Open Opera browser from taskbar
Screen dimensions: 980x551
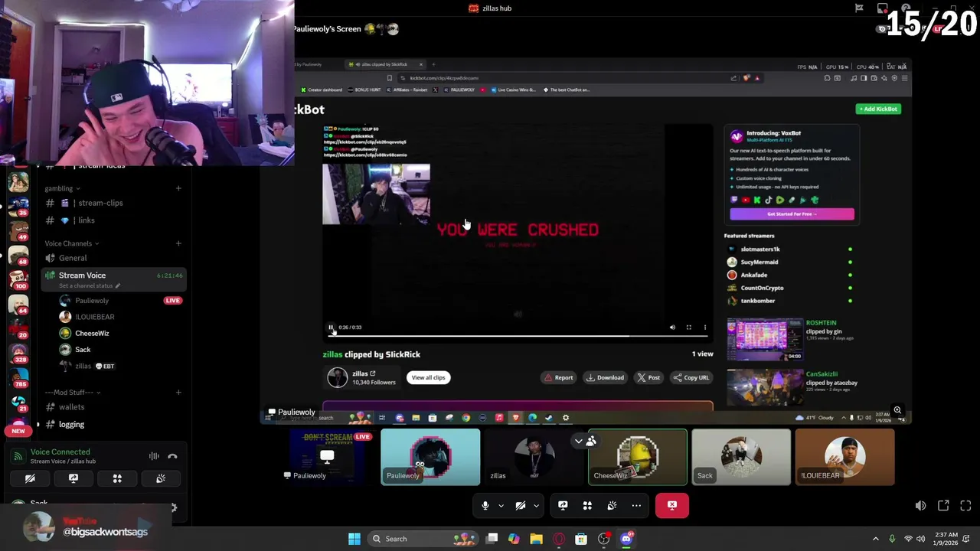(x=559, y=539)
